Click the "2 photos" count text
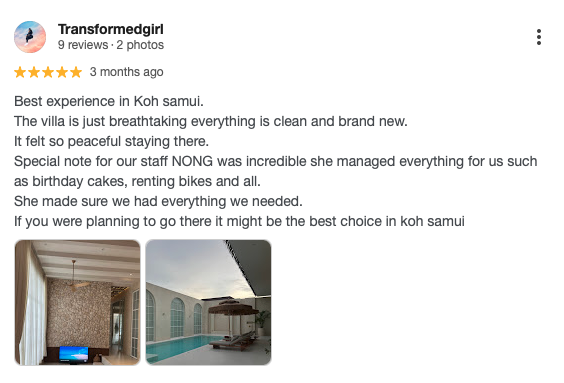This screenshot has height=383, width=564. point(140,45)
